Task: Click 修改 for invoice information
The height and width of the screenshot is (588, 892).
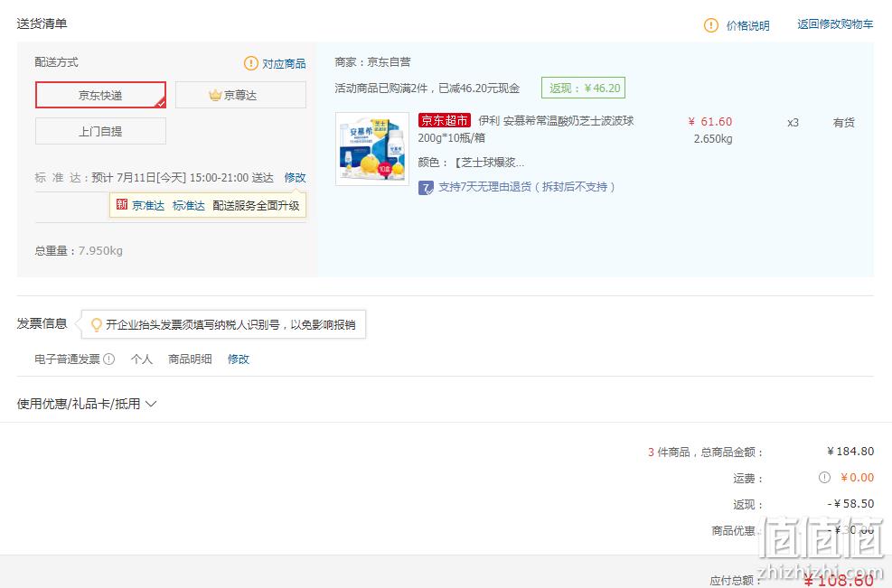Action: click(239, 359)
